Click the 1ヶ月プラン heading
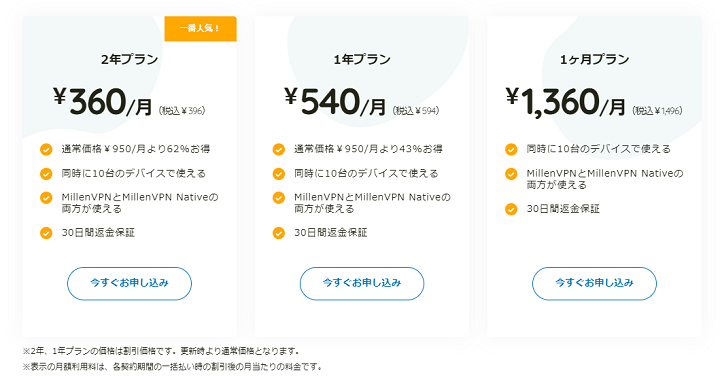The width and height of the screenshot is (720, 390). coord(594,59)
